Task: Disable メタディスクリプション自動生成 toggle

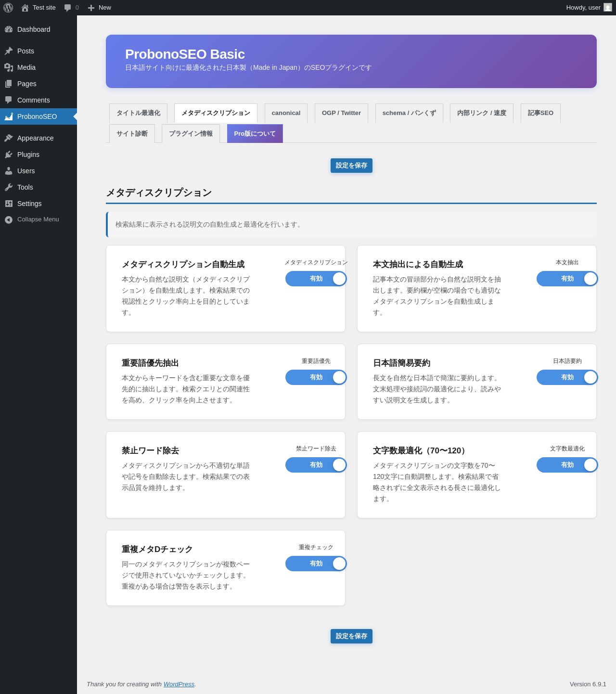Action: coord(316,279)
